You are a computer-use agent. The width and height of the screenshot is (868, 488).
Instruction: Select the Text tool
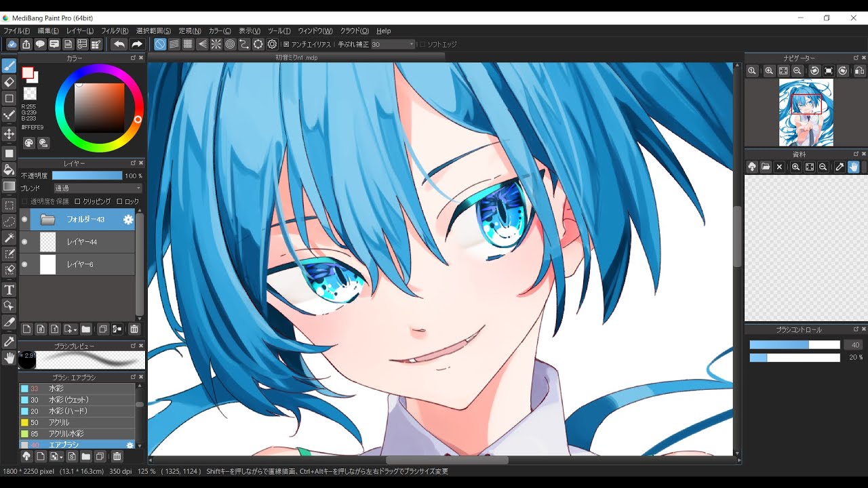pos(9,289)
